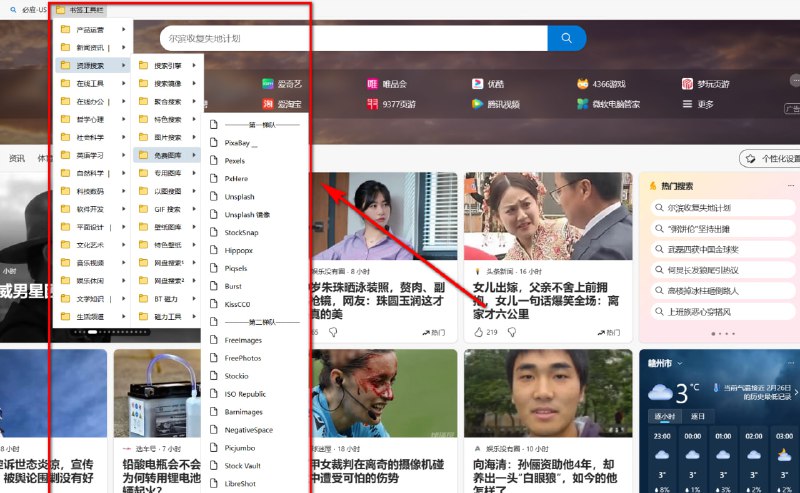The height and width of the screenshot is (493, 800).
Task: Switch to the 逐小时 weather tab
Action: [x=665, y=416]
